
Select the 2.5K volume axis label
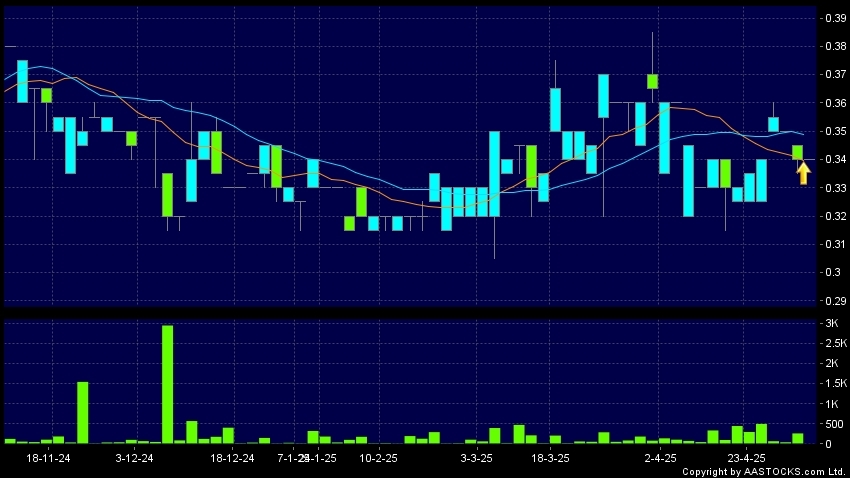click(x=835, y=343)
